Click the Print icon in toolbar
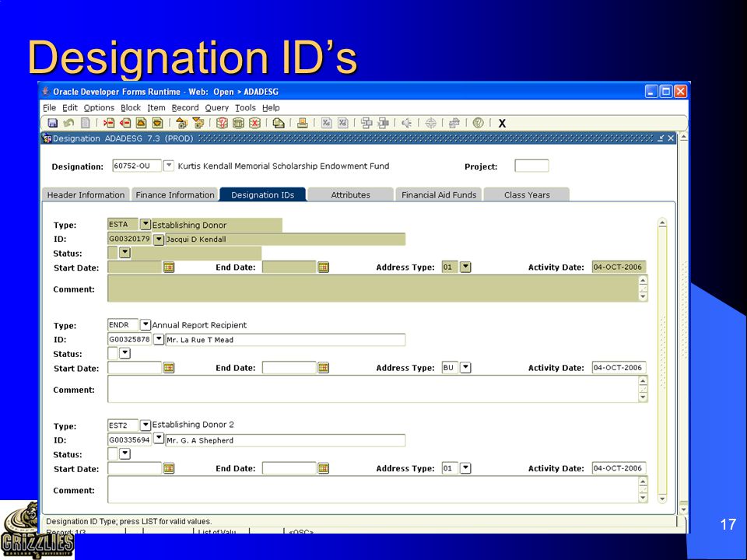The width and height of the screenshot is (747, 560). coord(303,123)
